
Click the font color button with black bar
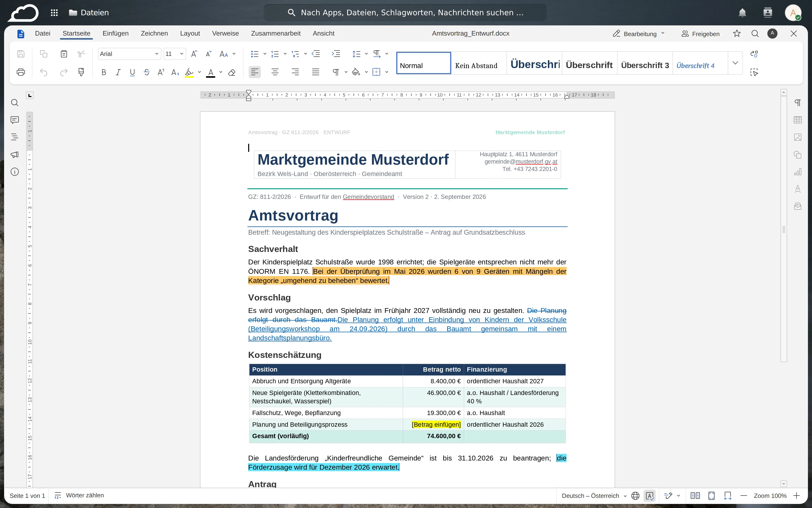click(x=211, y=72)
